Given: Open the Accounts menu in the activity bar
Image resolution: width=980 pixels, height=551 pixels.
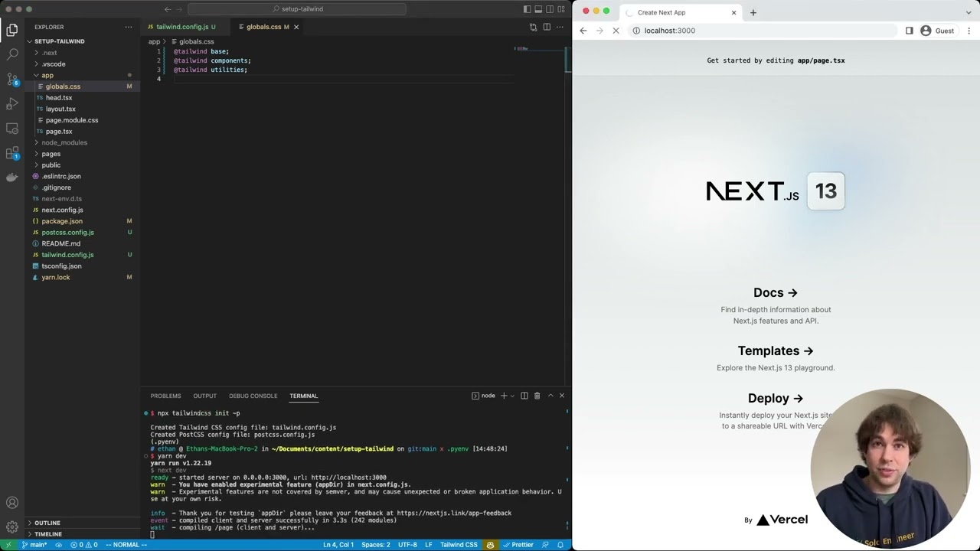Looking at the screenshot, I should pyautogui.click(x=12, y=503).
